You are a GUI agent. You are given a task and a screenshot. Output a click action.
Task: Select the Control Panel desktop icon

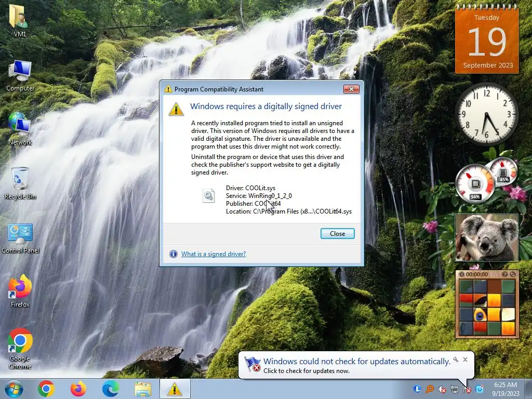(20, 238)
